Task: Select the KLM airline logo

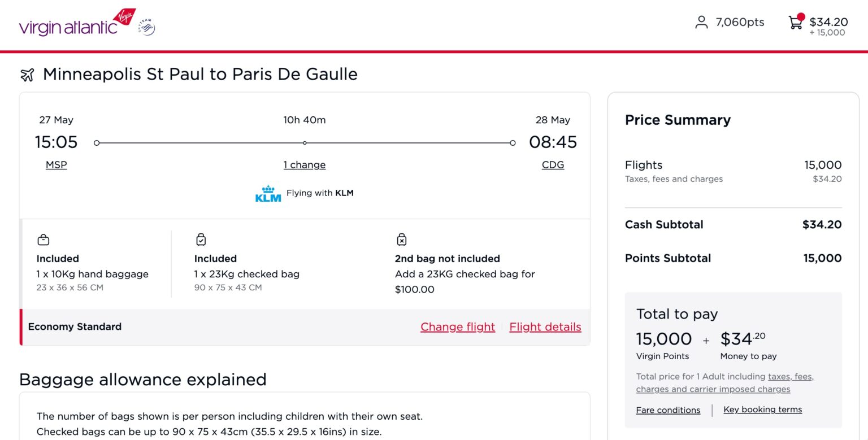Action: click(x=268, y=193)
